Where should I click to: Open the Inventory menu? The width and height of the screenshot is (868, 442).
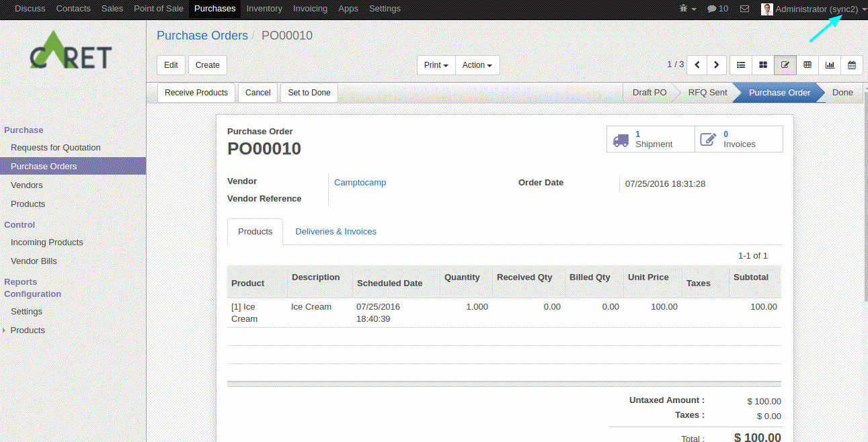[x=264, y=9]
